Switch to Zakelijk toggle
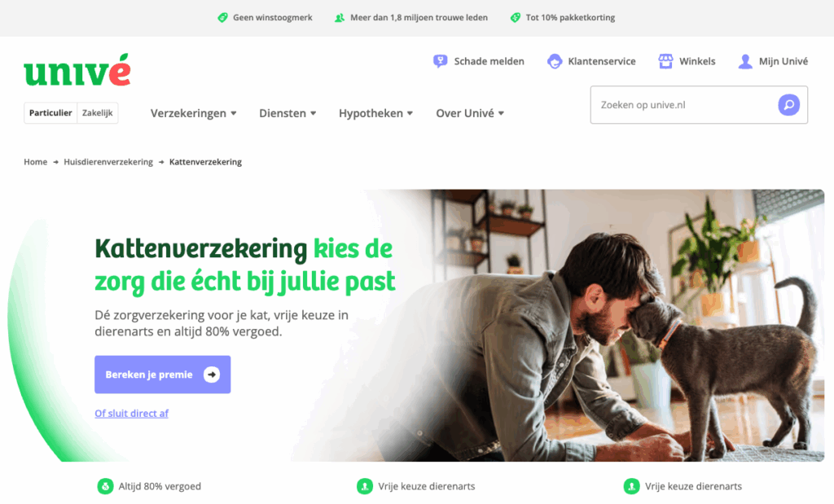Image resolution: width=834 pixels, height=504 pixels. [98, 112]
